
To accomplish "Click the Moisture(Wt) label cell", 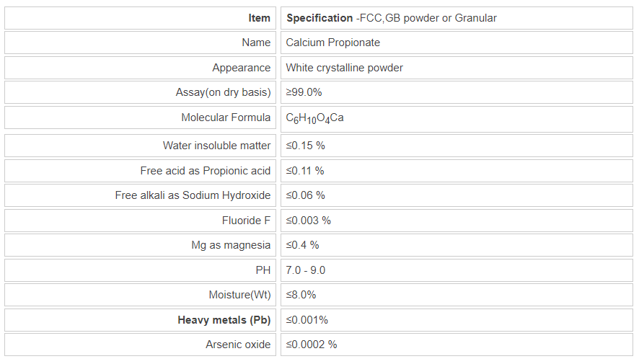I will tap(239, 295).
